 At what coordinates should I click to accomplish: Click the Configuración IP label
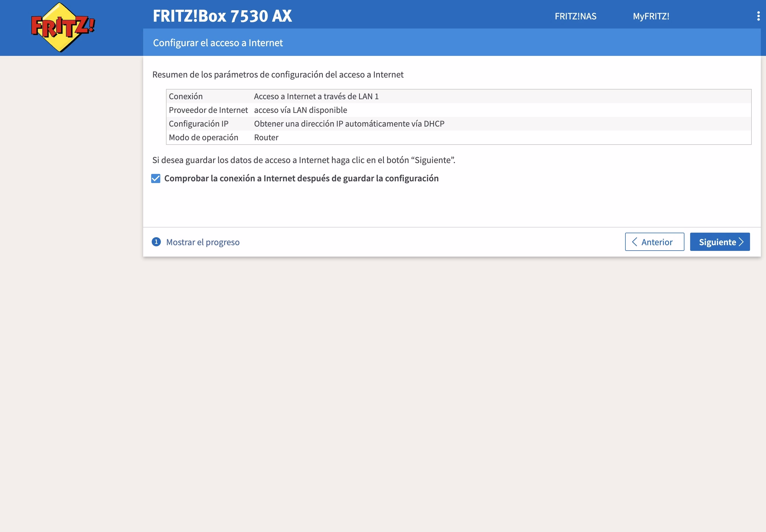[199, 124]
